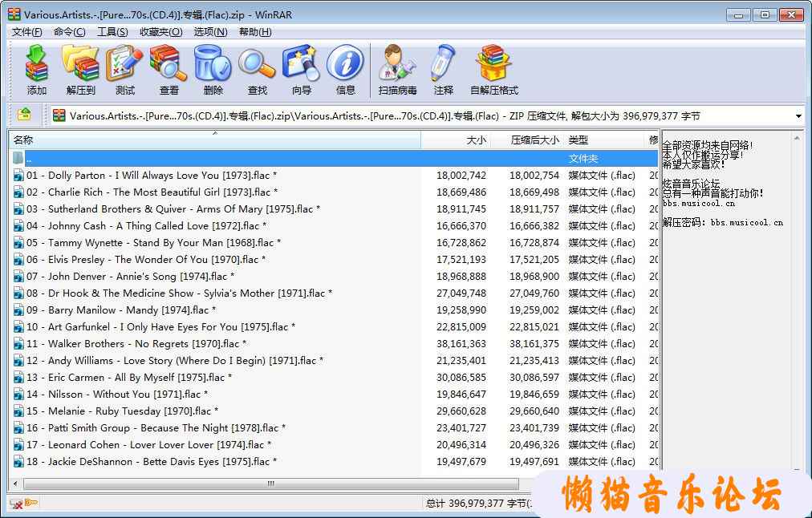This screenshot has height=518, width=812.
Task: Click packed size value 27,049,760
Action: pos(534,293)
